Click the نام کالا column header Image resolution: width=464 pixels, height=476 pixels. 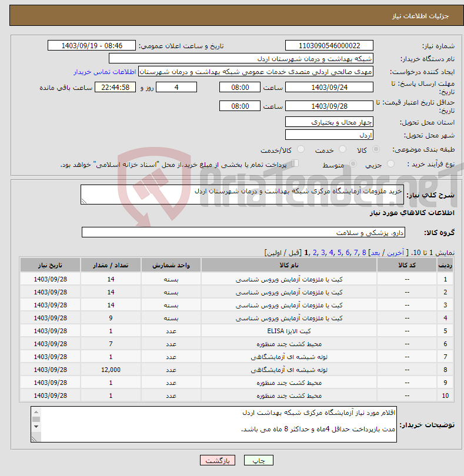(289, 265)
